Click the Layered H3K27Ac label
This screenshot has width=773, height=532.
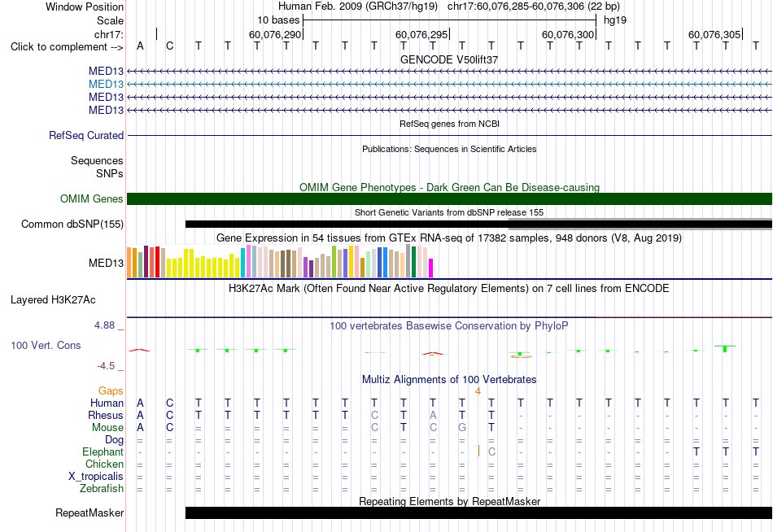click(53, 300)
